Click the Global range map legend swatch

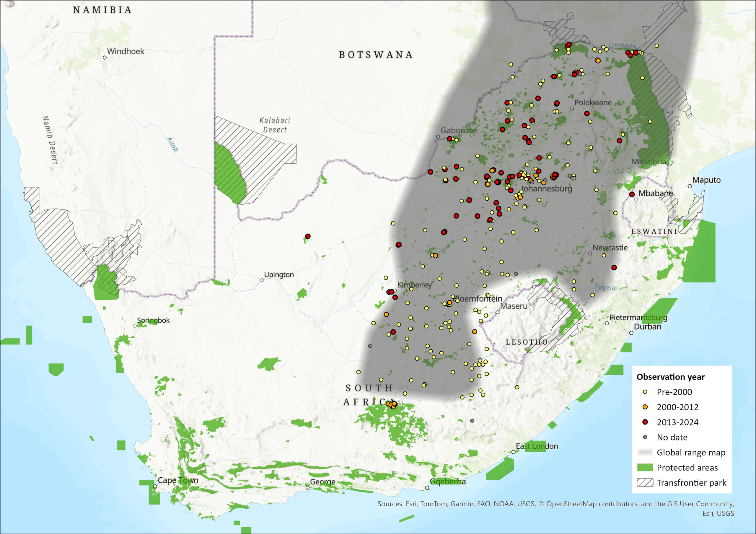point(645,452)
